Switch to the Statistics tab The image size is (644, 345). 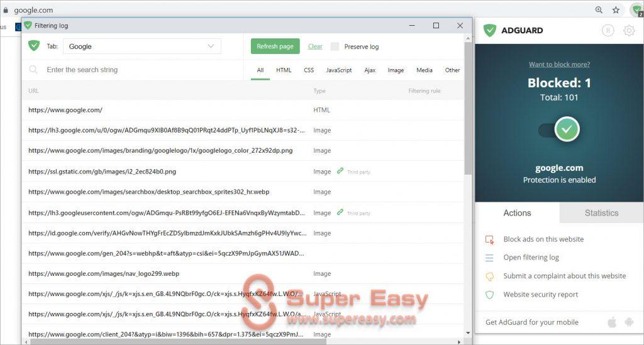(601, 213)
